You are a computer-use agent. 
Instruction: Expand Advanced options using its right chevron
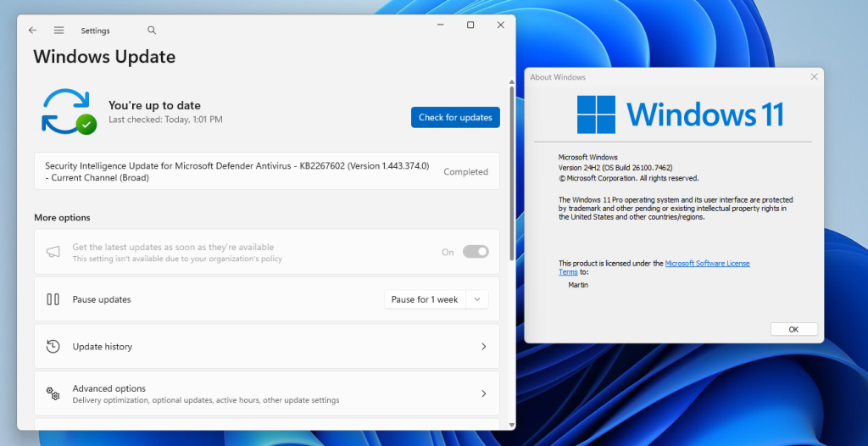click(483, 393)
